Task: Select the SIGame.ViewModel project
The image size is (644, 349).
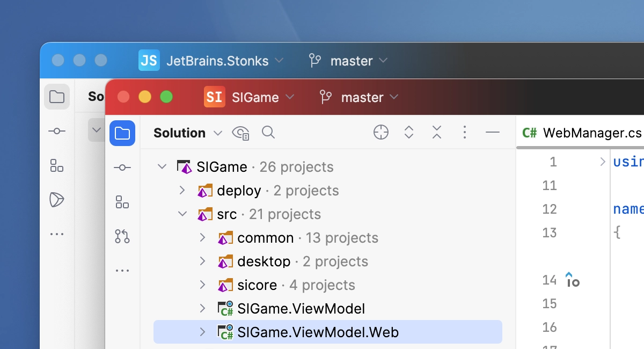Action: (x=328, y=309)
